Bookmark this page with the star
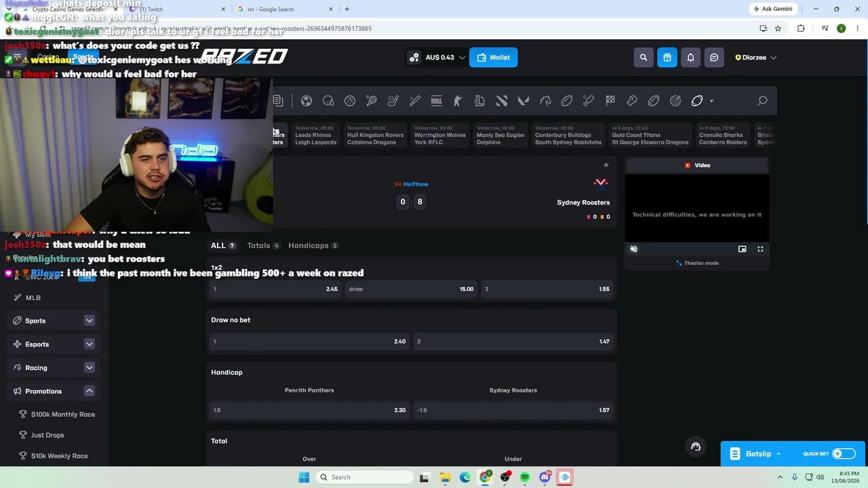Viewport: 868px width, 488px height. pyautogui.click(x=778, y=28)
